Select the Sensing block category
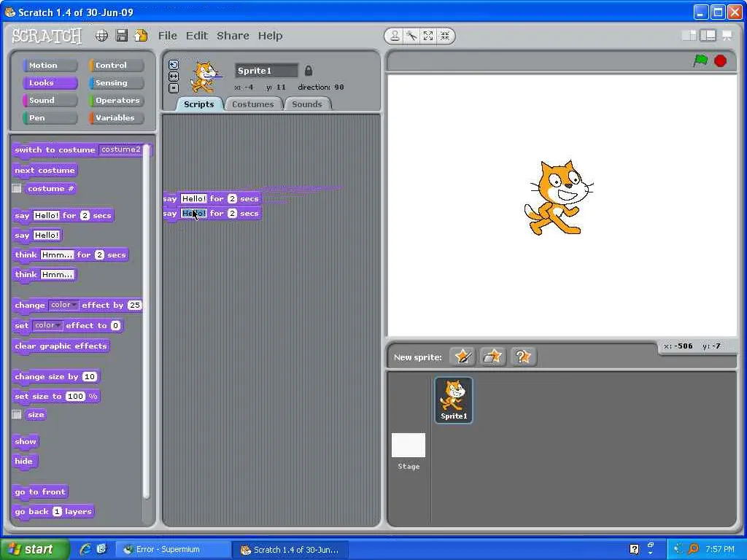The width and height of the screenshot is (747, 560). tap(116, 83)
